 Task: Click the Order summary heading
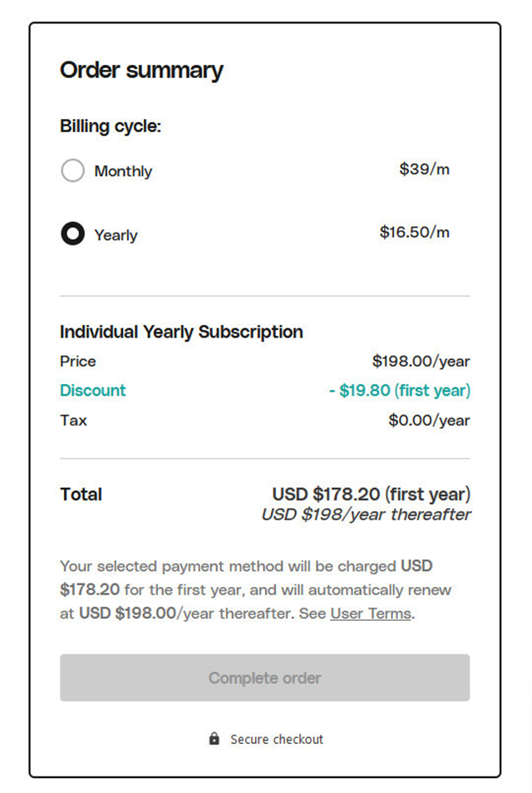(x=141, y=71)
